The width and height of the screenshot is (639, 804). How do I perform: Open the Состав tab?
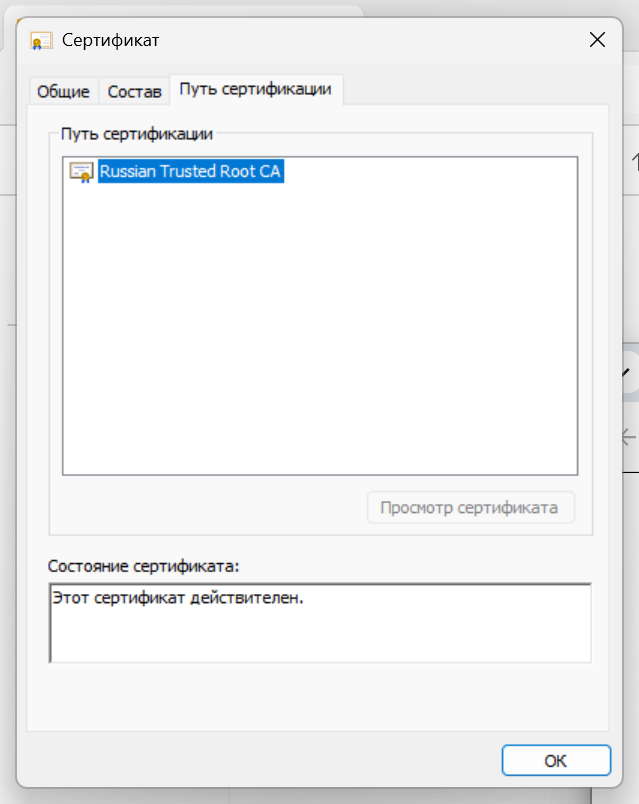(x=134, y=91)
